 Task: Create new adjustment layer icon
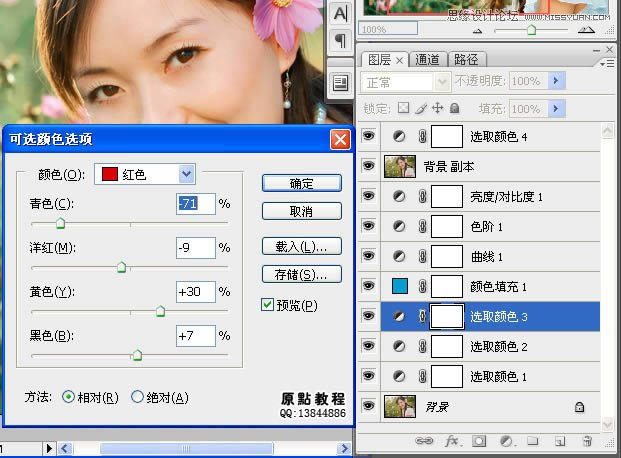pos(506,440)
